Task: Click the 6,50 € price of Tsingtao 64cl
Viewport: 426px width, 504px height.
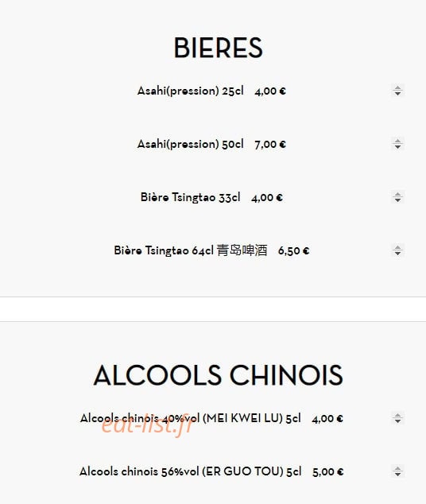Action: tap(293, 250)
